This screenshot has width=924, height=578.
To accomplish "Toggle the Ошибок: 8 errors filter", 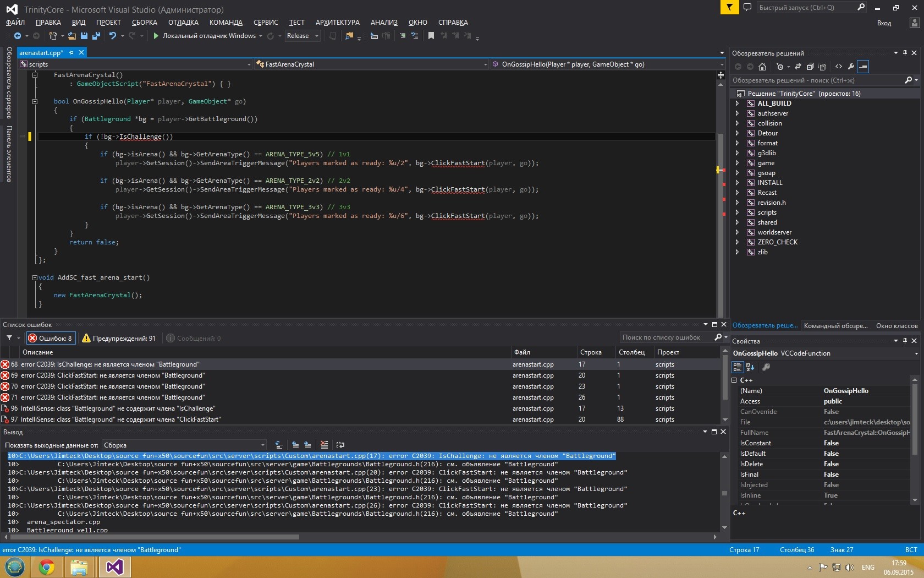I will tap(51, 338).
